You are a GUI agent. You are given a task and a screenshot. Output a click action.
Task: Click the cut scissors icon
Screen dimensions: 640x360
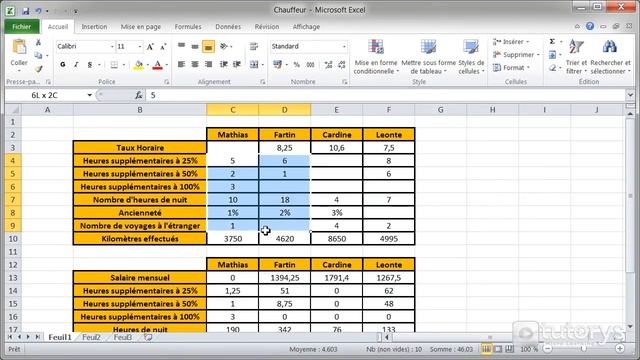click(38, 42)
